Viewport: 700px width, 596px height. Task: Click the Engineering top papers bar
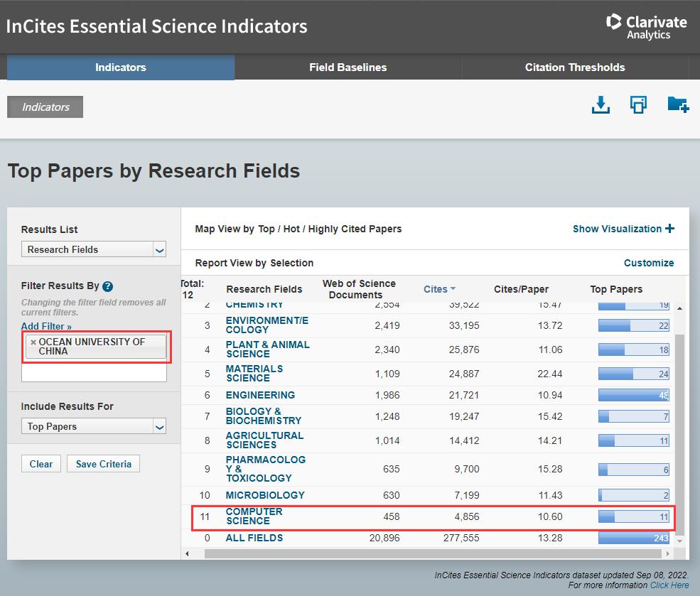tap(634, 395)
